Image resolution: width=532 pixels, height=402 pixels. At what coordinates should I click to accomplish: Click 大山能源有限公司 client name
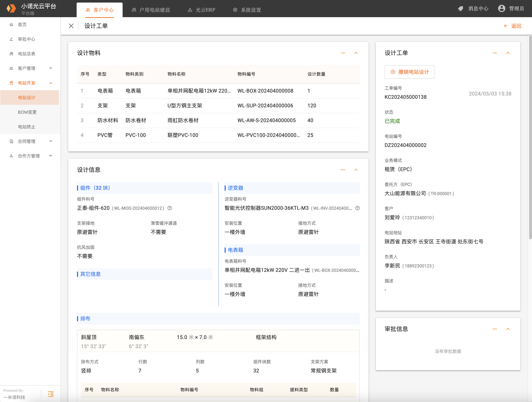[405, 193]
